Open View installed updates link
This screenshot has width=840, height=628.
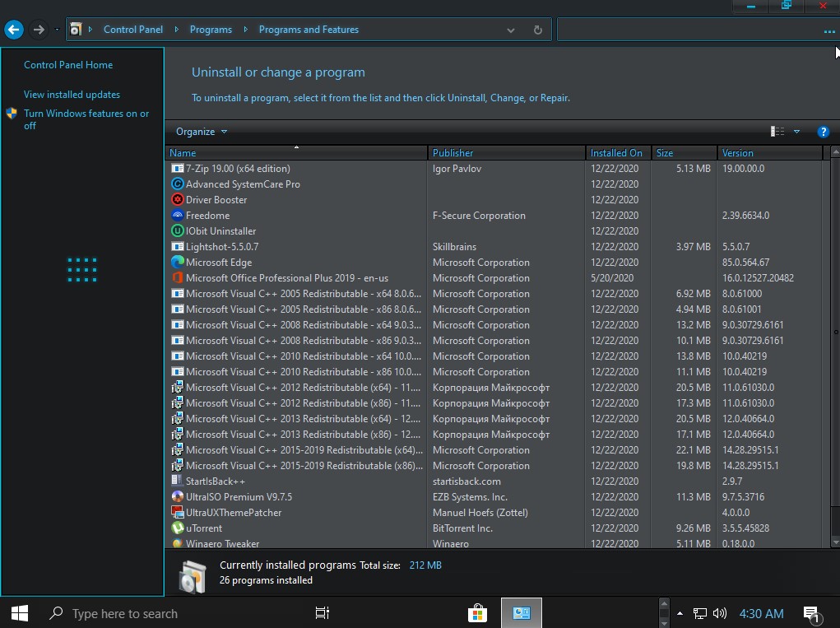(x=72, y=95)
